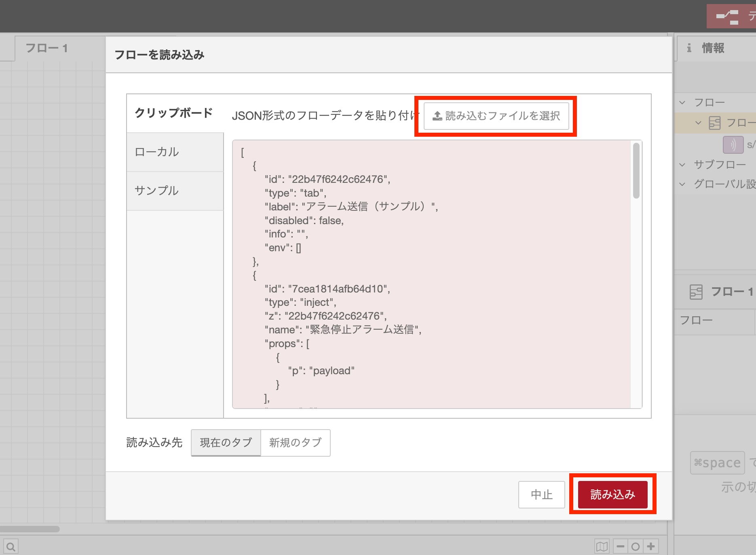
Task: Expand the グローバル設定 section chevron
Action: (682, 184)
